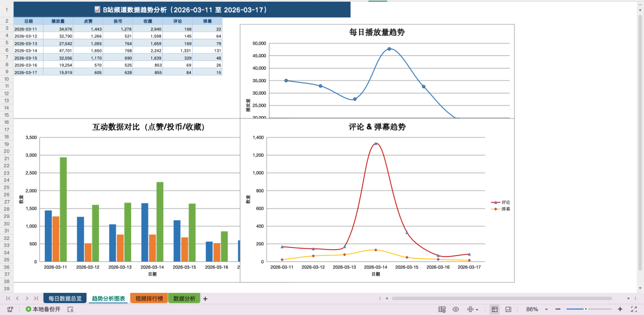Click row header 12
The height and width of the screenshot is (315, 644).
pos(7,93)
